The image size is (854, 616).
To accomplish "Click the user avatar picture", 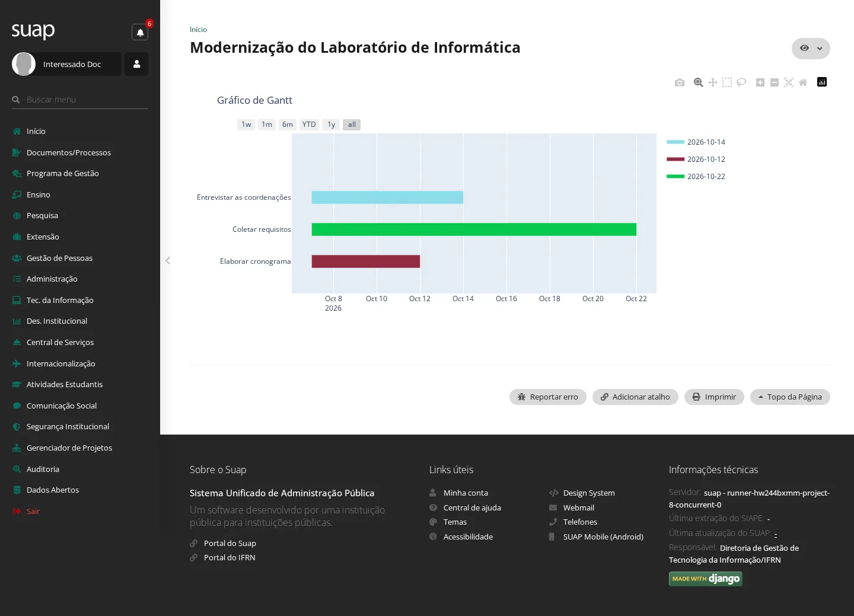I will (x=24, y=64).
